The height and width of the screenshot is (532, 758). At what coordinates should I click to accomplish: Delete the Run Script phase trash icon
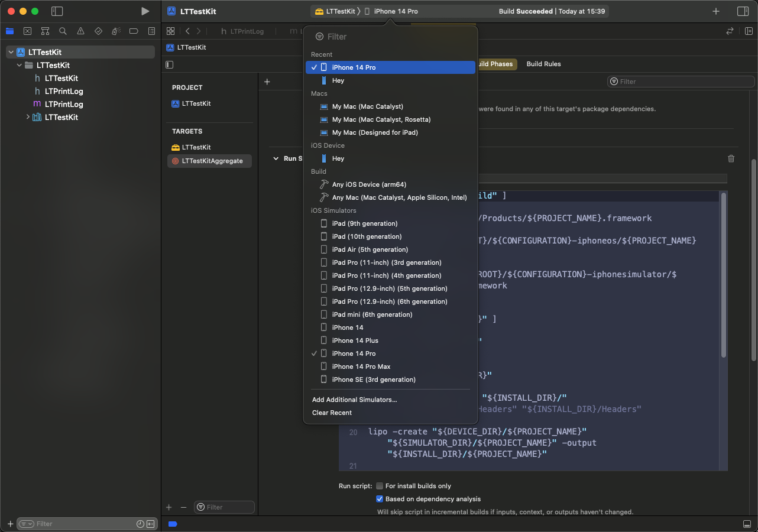coord(731,158)
